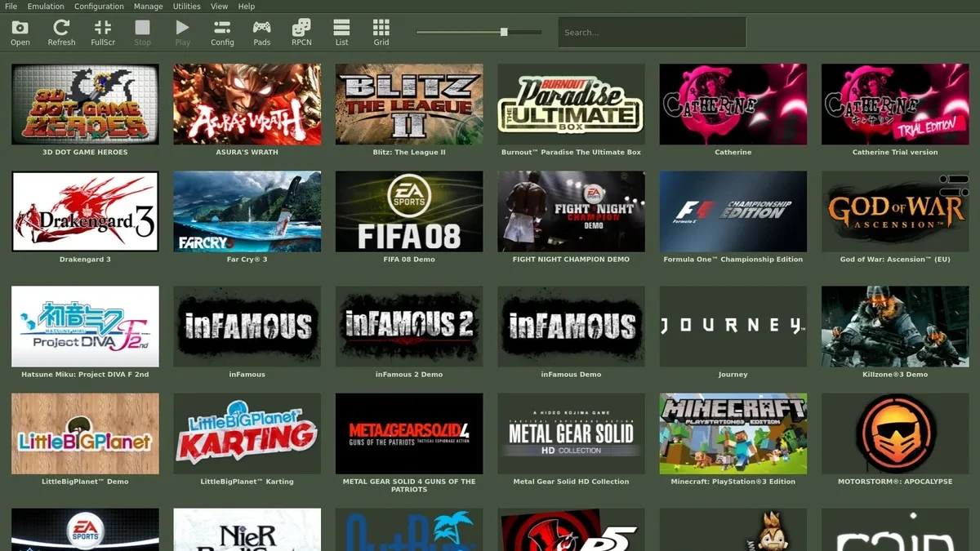Open the View menu
This screenshot has height=551, width=980.
pyautogui.click(x=220, y=6)
